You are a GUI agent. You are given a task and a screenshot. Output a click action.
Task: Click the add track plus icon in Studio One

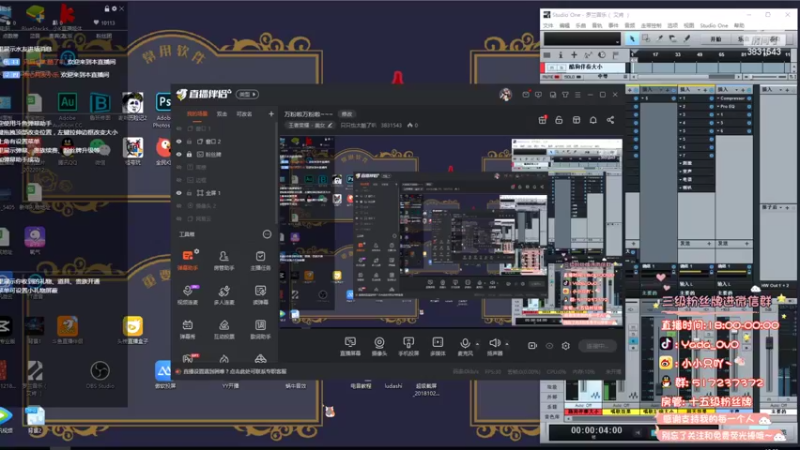point(574,55)
